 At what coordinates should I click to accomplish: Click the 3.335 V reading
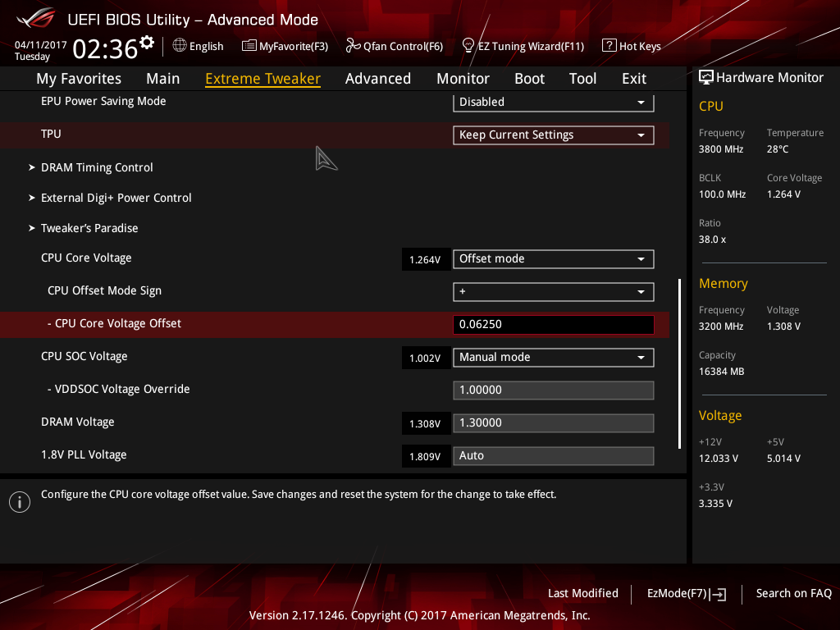[715, 504]
